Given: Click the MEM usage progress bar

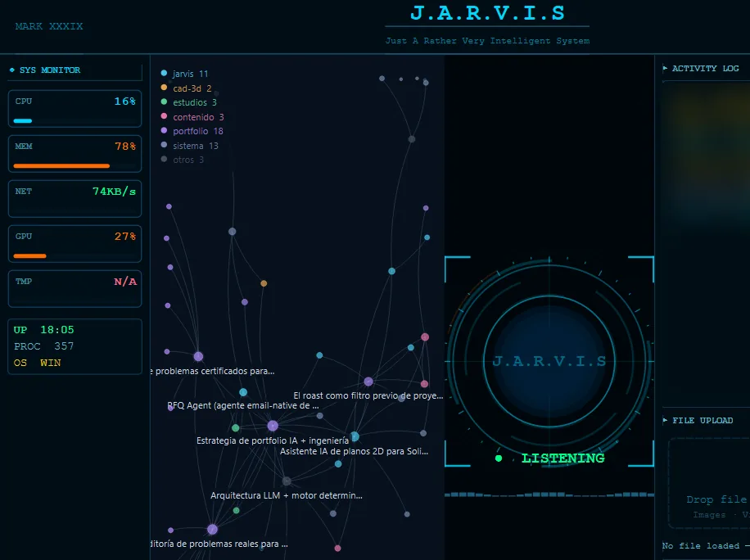Looking at the screenshot, I should click(x=75, y=166).
